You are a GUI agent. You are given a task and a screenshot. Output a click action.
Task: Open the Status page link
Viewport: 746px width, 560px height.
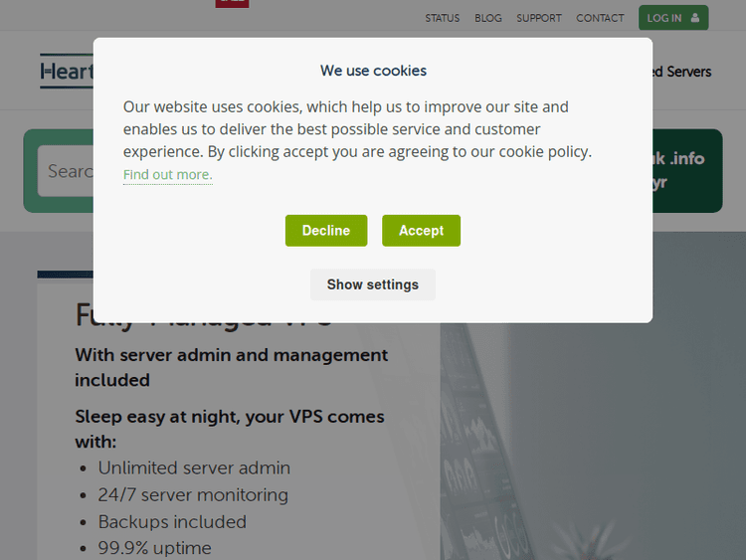(443, 18)
